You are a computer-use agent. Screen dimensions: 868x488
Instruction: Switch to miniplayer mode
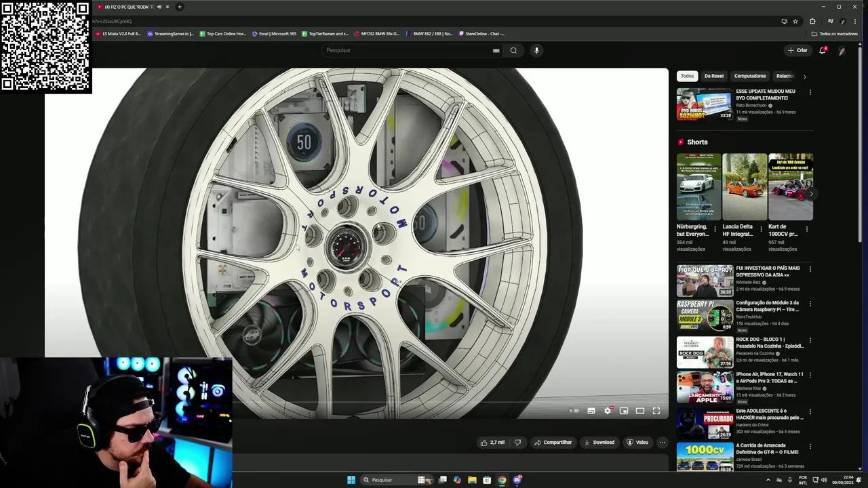(624, 411)
